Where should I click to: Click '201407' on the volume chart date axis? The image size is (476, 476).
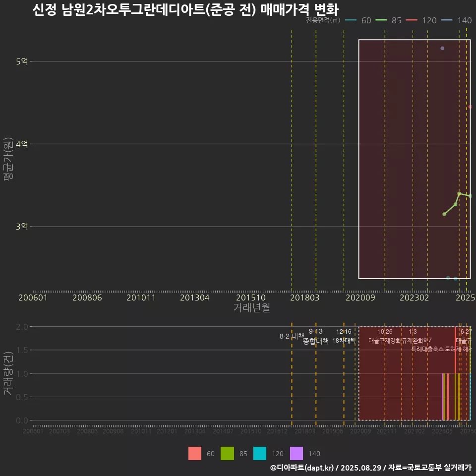coord(223,431)
